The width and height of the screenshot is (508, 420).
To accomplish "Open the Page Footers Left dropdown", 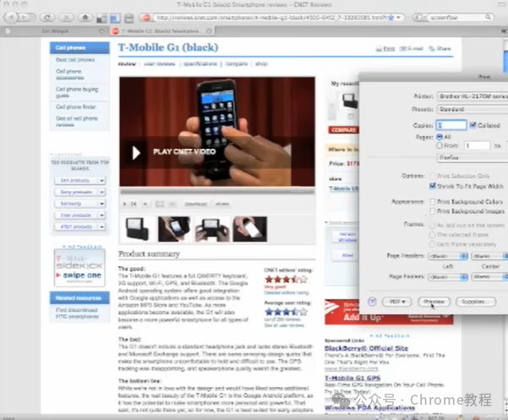I will 448,277.
